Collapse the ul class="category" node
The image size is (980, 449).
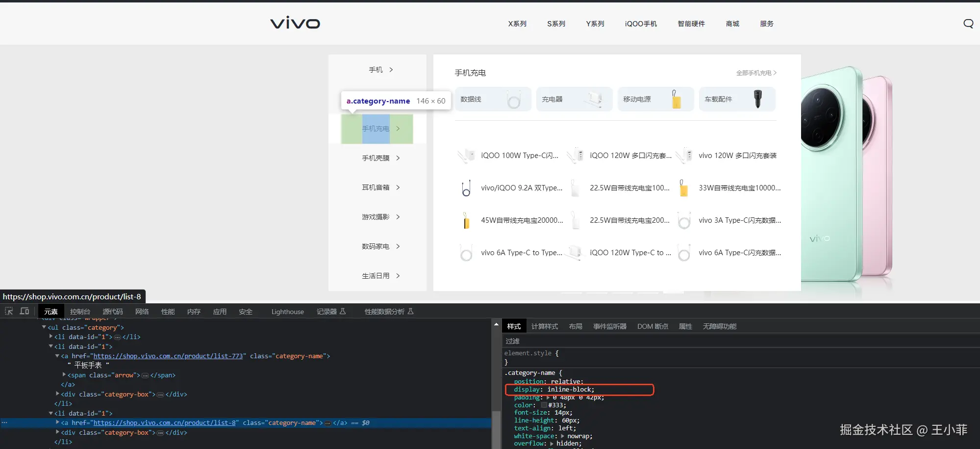click(44, 327)
